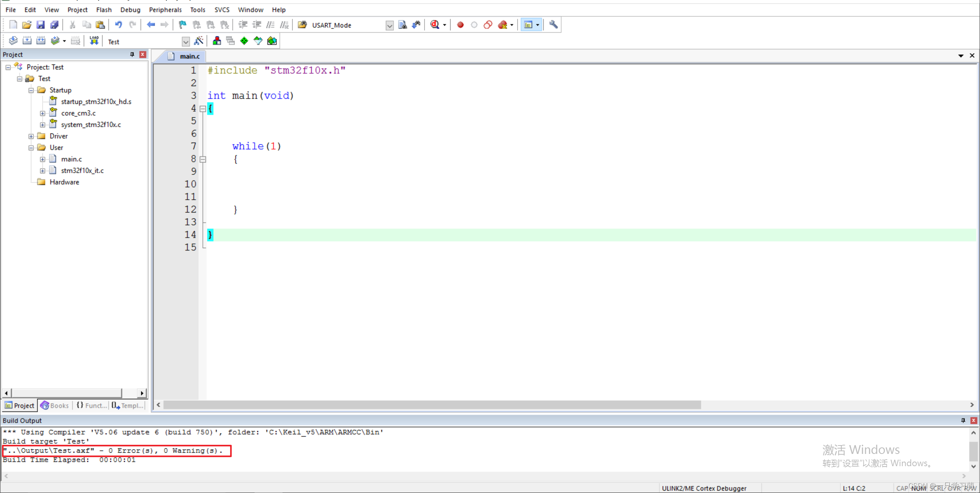This screenshot has height=493, width=980.
Task: Click the Undo arrow icon
Action: point(118,25)
